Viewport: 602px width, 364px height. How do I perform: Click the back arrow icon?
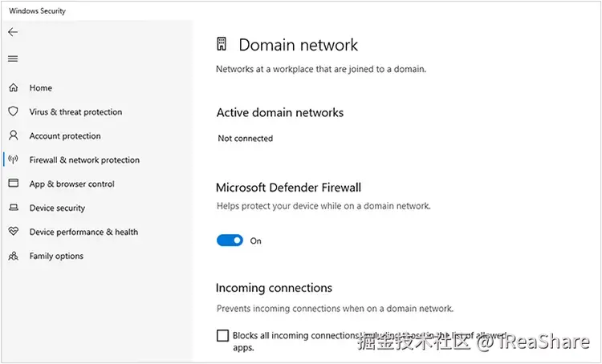click(13, 32)
